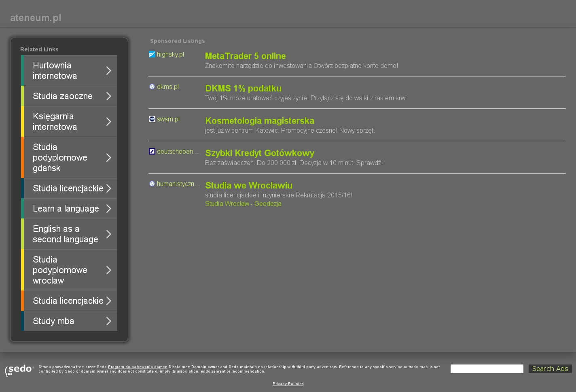Open the Studia podyplomowe gdańsk related link
The width and height of the screenshot is (576, 392).
click(60, 158)
